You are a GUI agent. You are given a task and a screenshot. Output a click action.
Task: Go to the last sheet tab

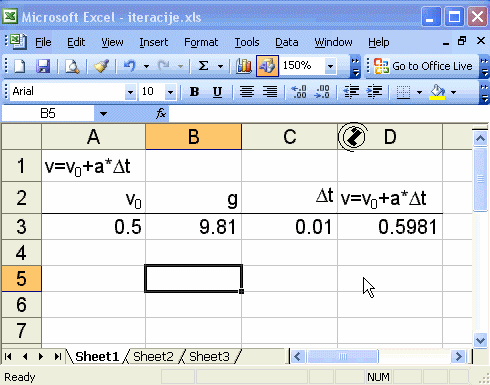coord(58,357)
